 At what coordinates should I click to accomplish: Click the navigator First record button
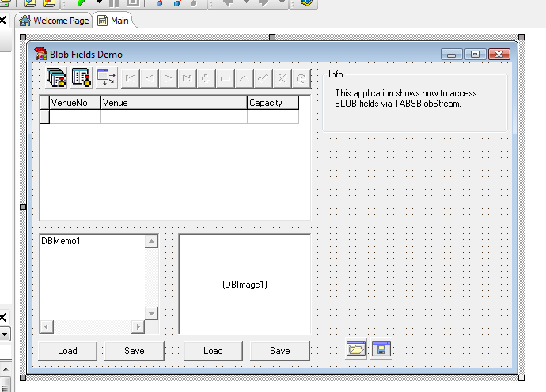131,77
